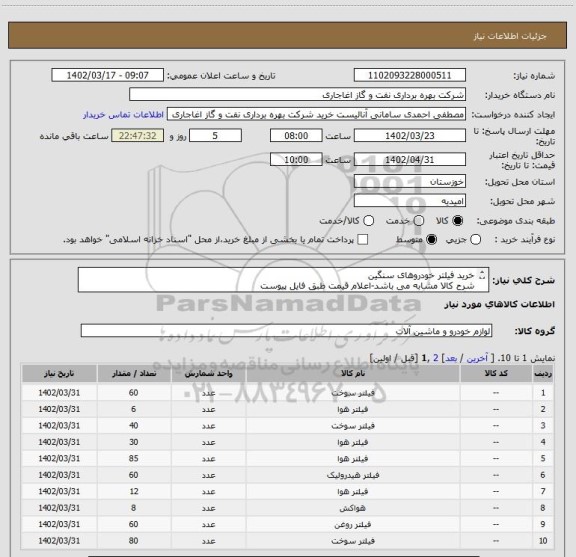This screenshot has height=557, width=576.
Task: Go to page 2 of results
Action: tap(436, 358)
